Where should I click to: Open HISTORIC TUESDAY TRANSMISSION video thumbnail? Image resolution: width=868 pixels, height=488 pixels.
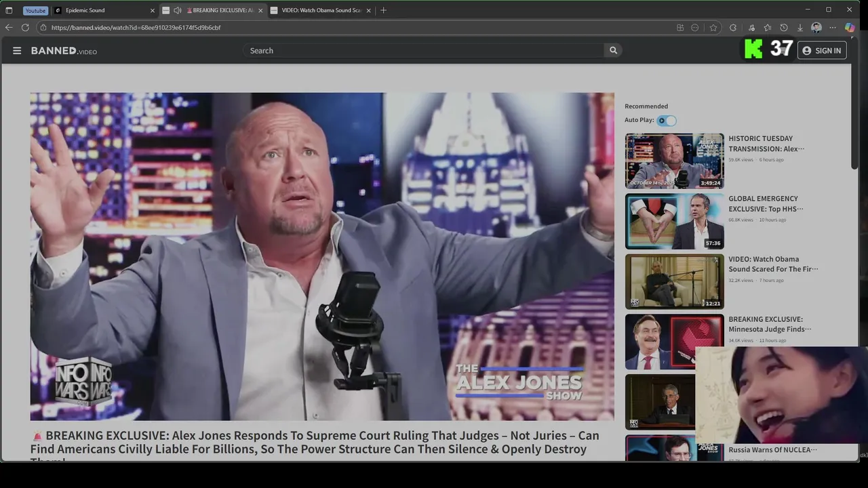click(674, 161)
